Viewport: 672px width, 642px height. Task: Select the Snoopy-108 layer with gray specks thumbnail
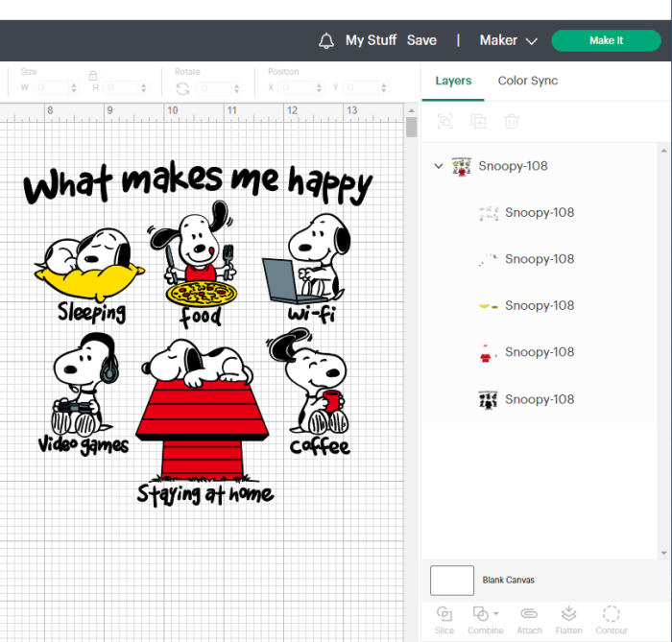click(540, 259)
